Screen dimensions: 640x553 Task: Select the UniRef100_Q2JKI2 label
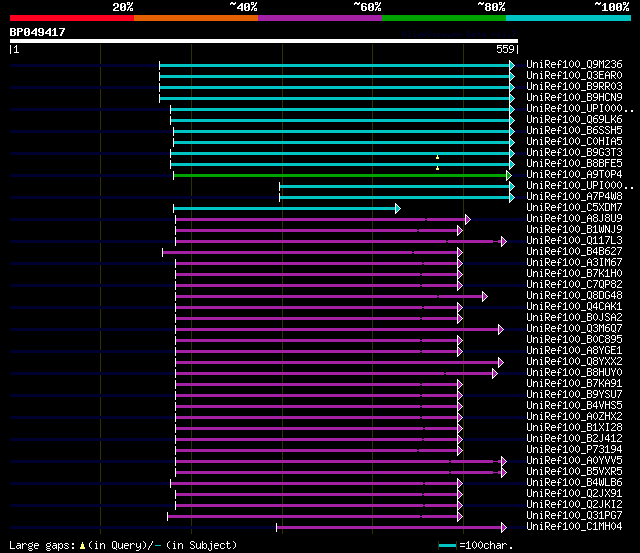(574, 505)
